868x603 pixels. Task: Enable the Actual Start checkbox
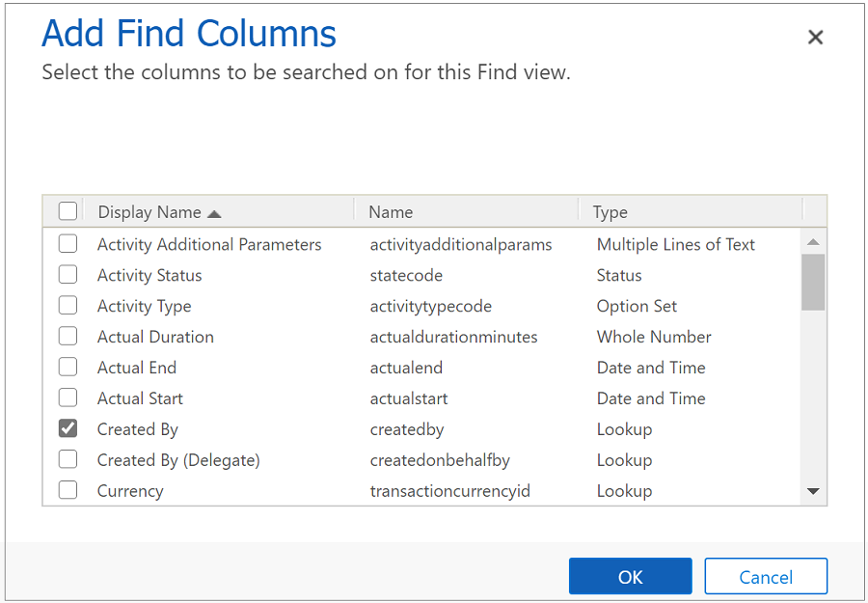pos(68,398)
